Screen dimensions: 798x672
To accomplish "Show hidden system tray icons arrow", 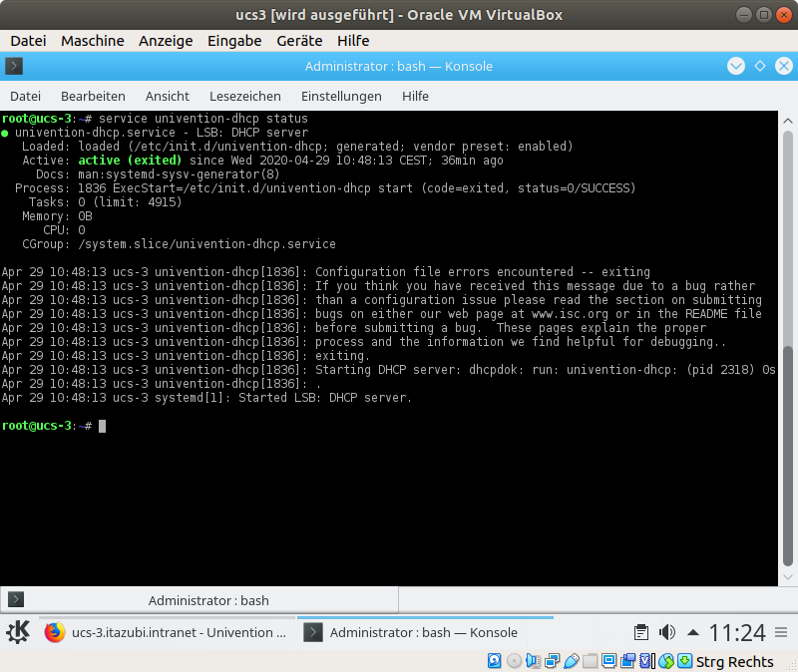I will 693,632.
